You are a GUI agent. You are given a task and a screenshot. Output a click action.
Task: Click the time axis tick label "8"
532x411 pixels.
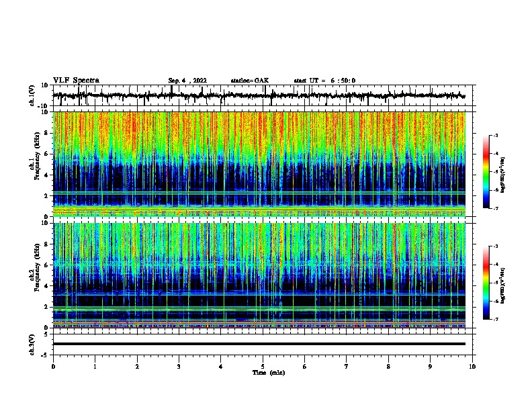click(x=388, y=367)
